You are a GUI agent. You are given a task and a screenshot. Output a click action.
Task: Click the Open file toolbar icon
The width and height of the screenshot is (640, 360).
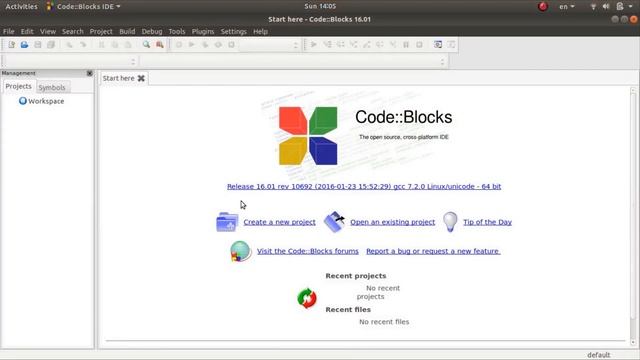pyautogui.click(x=24, y=44)
